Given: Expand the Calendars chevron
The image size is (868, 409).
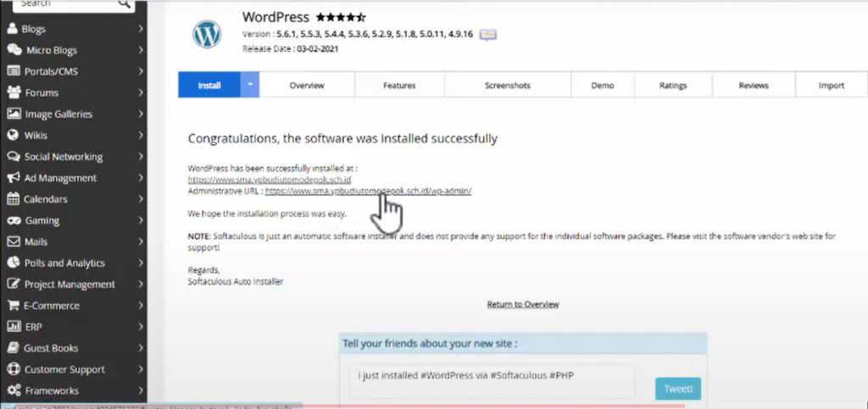Looking at the screenshot, I should coord(141,199).
